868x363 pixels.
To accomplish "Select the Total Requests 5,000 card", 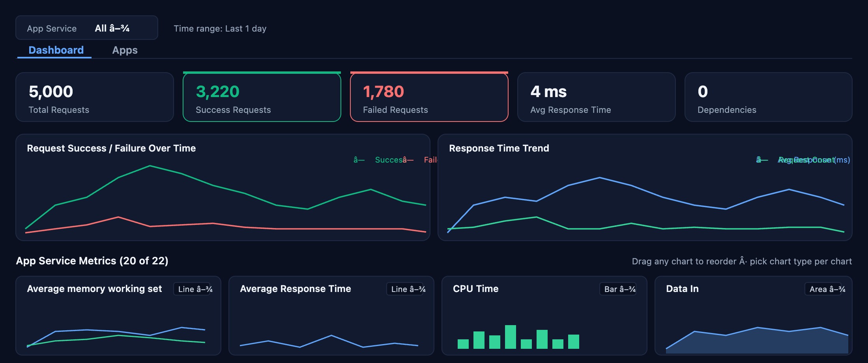I will pyautogui.click(x=95, y=97).
